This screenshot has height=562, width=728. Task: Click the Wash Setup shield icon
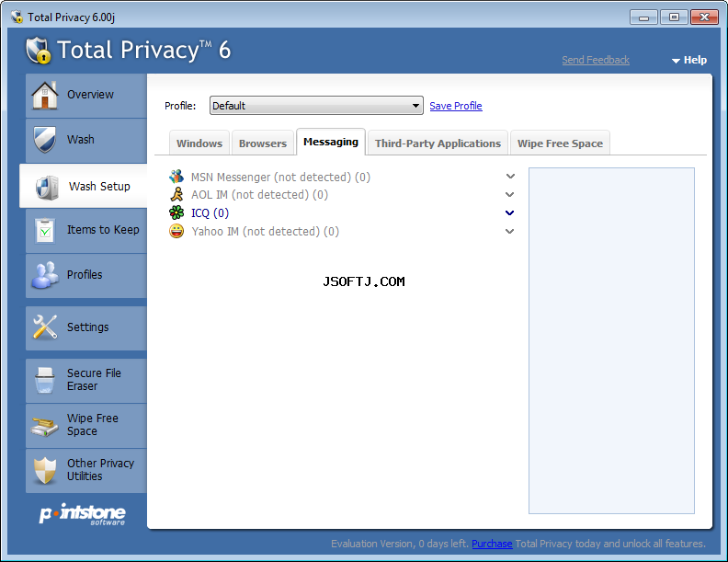tap(47, 187)
